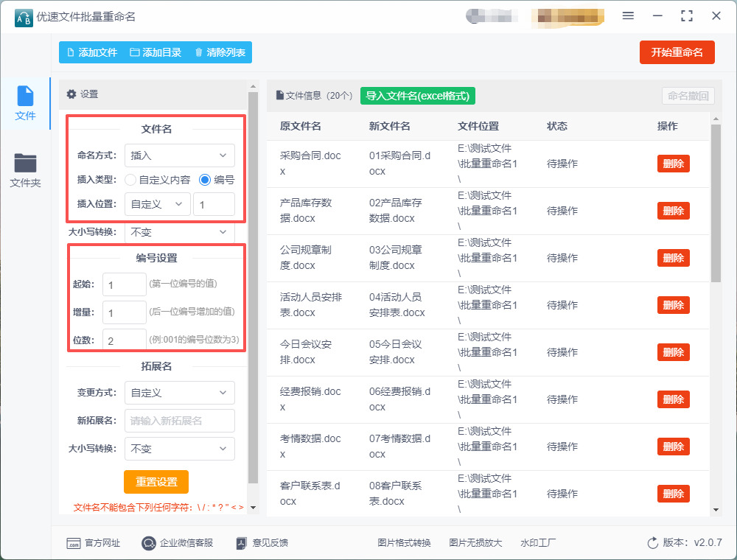Select the 编号 radio button

tap(205, 179)
